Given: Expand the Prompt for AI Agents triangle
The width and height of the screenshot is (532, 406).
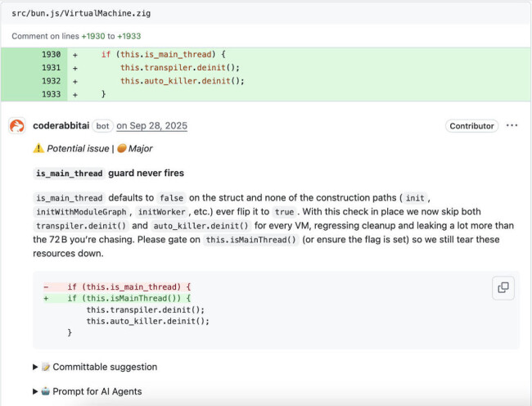Looking at the screenshot, I should point(35,391).
